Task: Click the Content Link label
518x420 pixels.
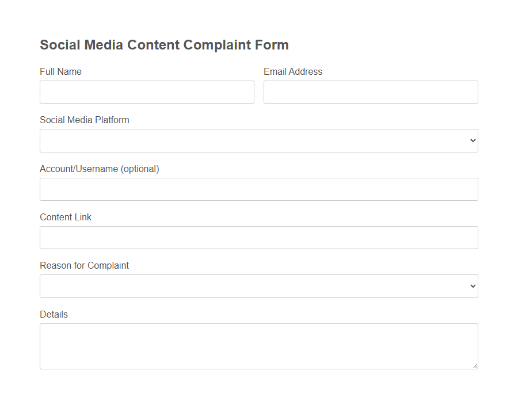Action: tap(65, 217)
